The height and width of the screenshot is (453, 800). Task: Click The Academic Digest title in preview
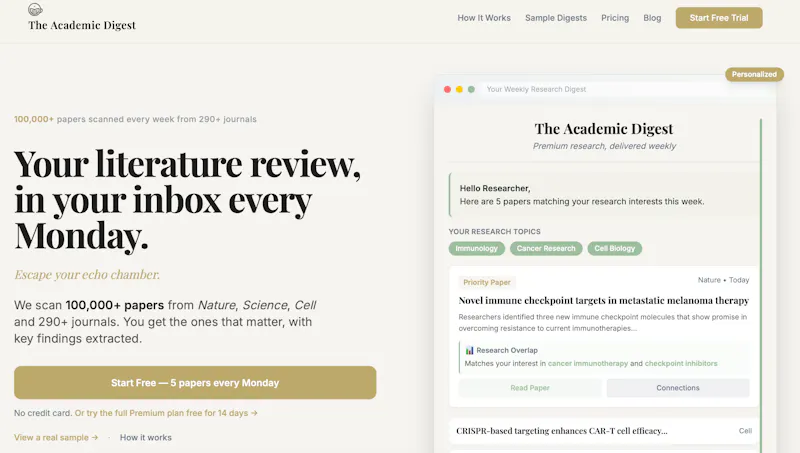(x=604, y=129)
